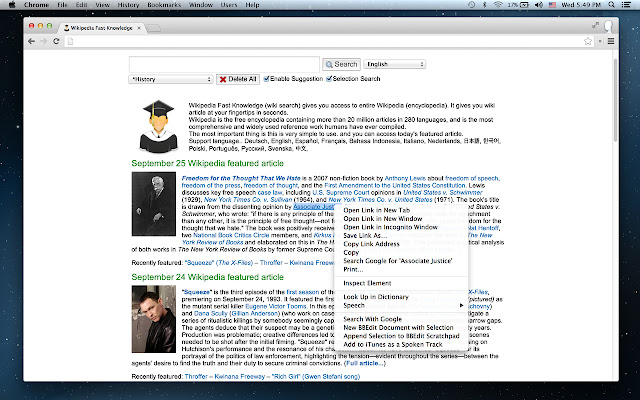Expand the Speech submenu

(401, 305)
